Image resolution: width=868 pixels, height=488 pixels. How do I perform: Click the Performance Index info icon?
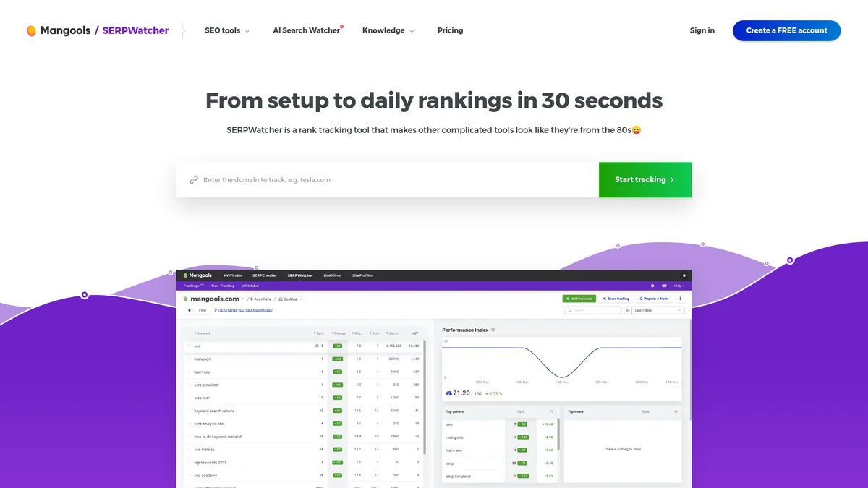493,330
